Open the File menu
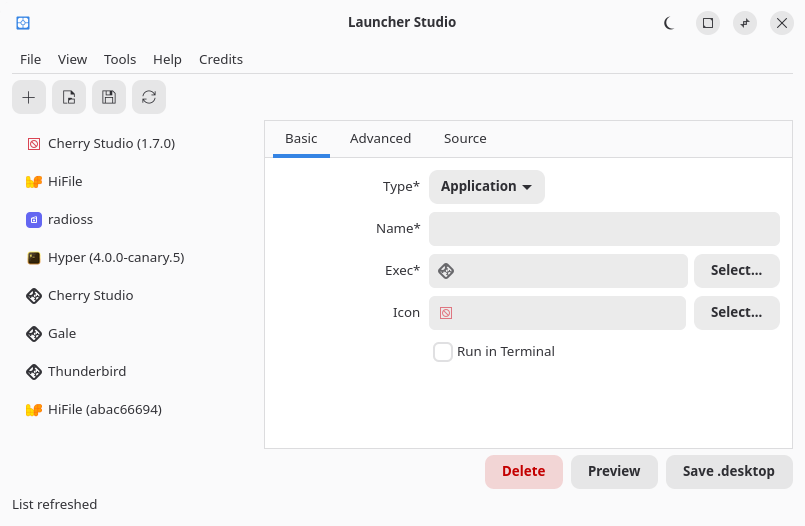Screen dimensions: 805x526 [30, 60]
